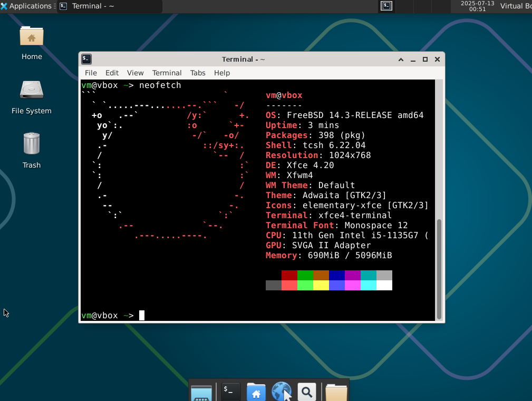Click the 'DE: Xfce 4.20' line

click(x=300, y=165)
